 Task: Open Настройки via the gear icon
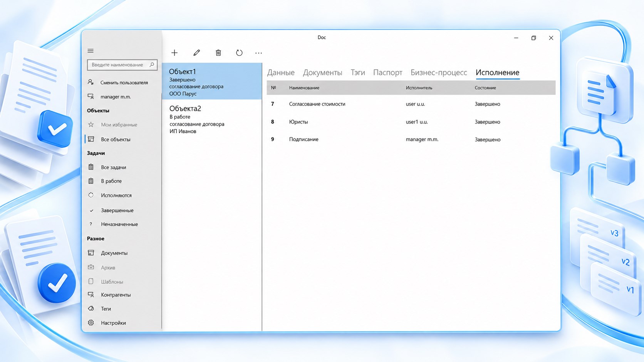pyautogui.click(x=91, y=323)
